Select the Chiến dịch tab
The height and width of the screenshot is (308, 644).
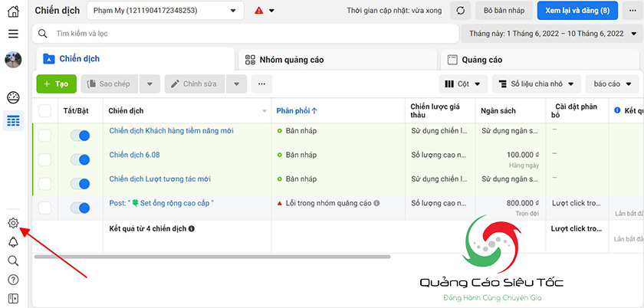135,59
